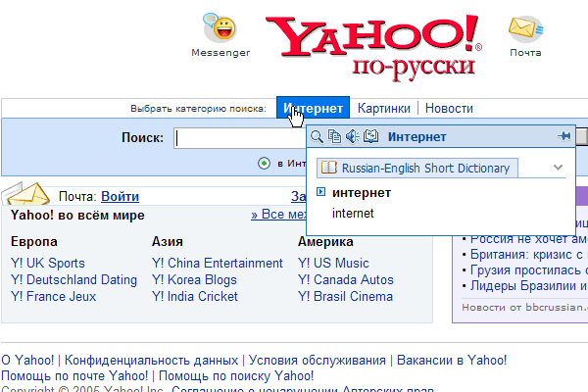
Task: Pin the translation popup window
Action: [x=564, y=136]
